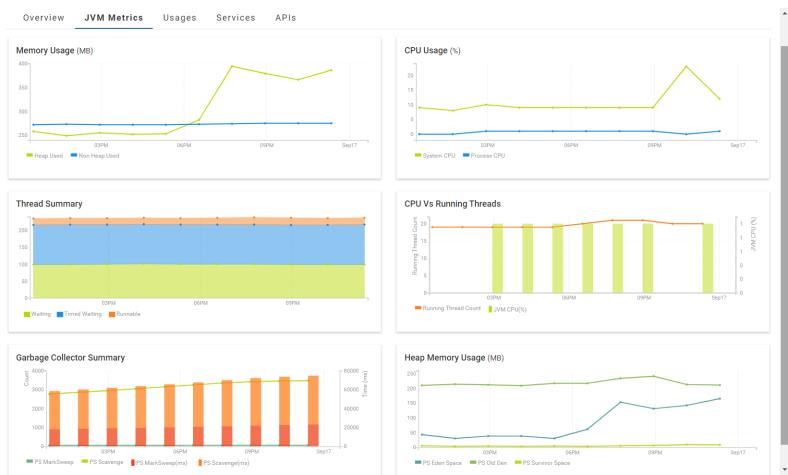This screenshot has width=788, height=475.
Task: Go to the Services tab
Action: (235, 18)
